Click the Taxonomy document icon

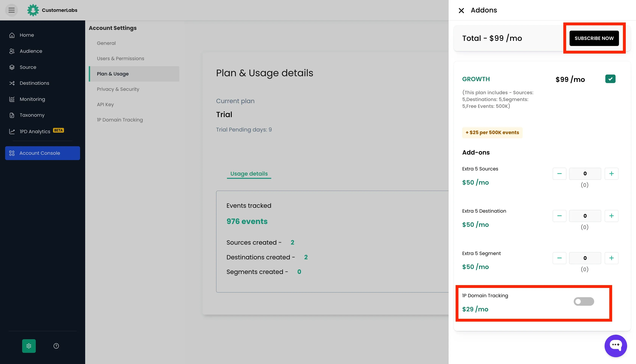(x=12, y=115)
